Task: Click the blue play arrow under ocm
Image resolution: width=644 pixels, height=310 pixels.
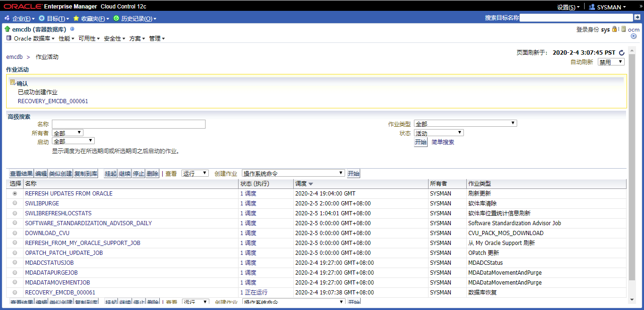Action: (x=634, y=36)
